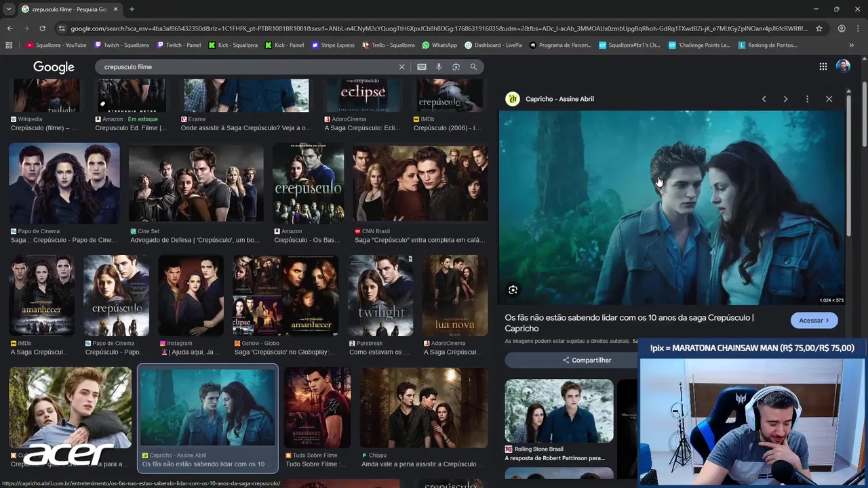Open the Instagram Ajuda aqui thumbnail

[x=191, y=296]
